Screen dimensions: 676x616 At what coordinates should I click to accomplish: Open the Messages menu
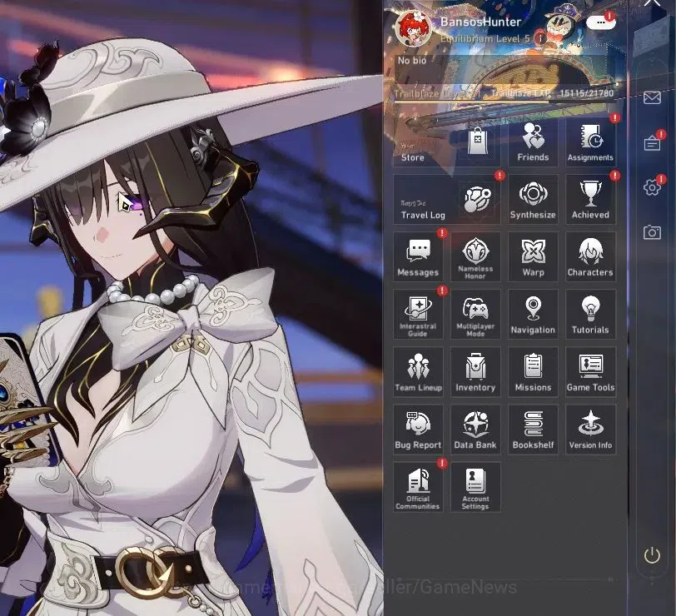418,257
